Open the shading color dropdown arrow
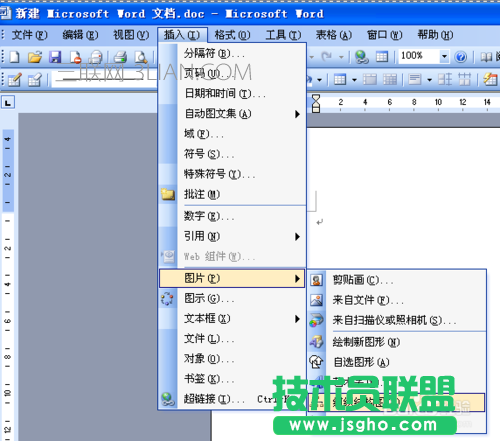Screen dimensions: 500x441 click(319, 80)
